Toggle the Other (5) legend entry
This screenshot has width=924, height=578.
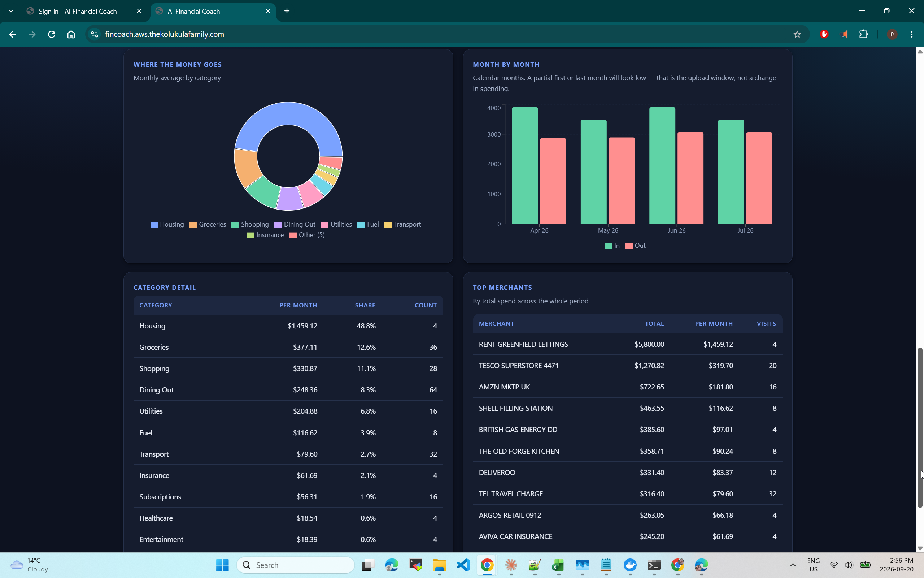pyautogui.click(x=307, y=235)
